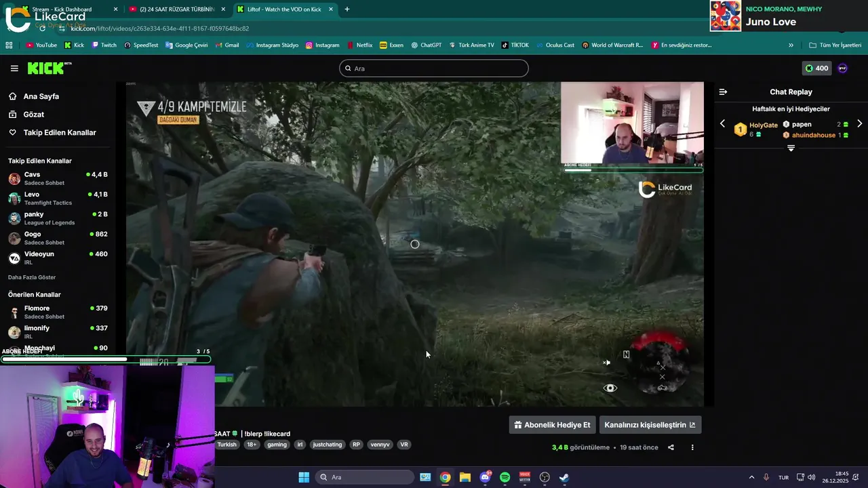This screenshot has width=868, height=488.
Task: Click the Windows taskbar search box
Action: (x=365, y=477)
